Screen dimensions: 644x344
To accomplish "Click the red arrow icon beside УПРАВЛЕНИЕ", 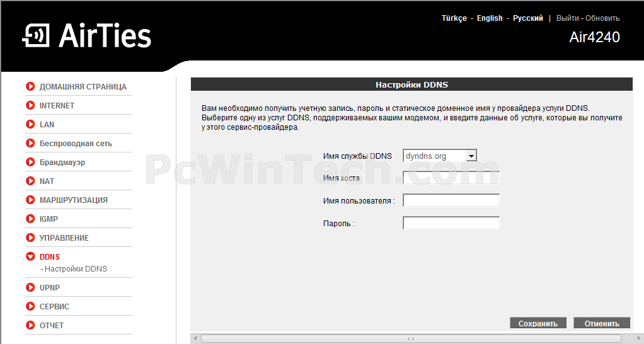I will pyautogui.click(x=30, y=238).
